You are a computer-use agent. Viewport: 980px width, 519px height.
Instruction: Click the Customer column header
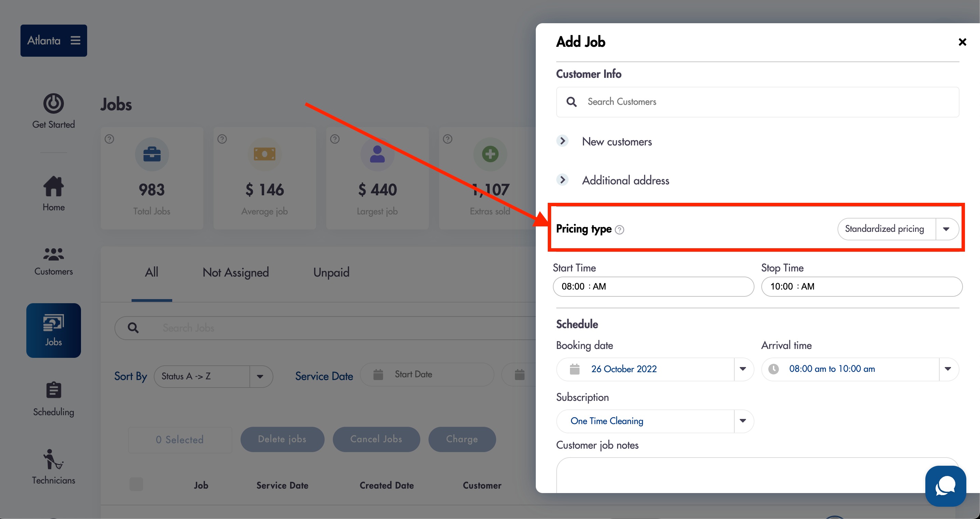482,485
